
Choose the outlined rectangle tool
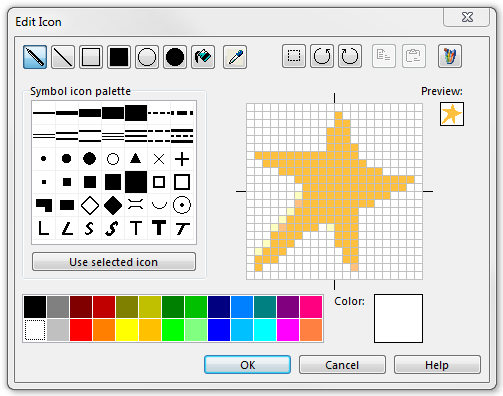(x=91, y=57)
